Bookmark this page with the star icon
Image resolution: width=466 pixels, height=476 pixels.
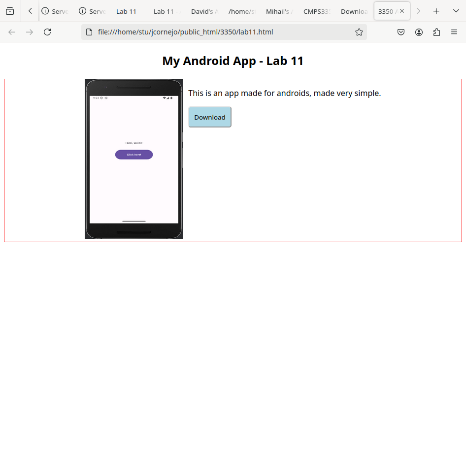point(359,32)
